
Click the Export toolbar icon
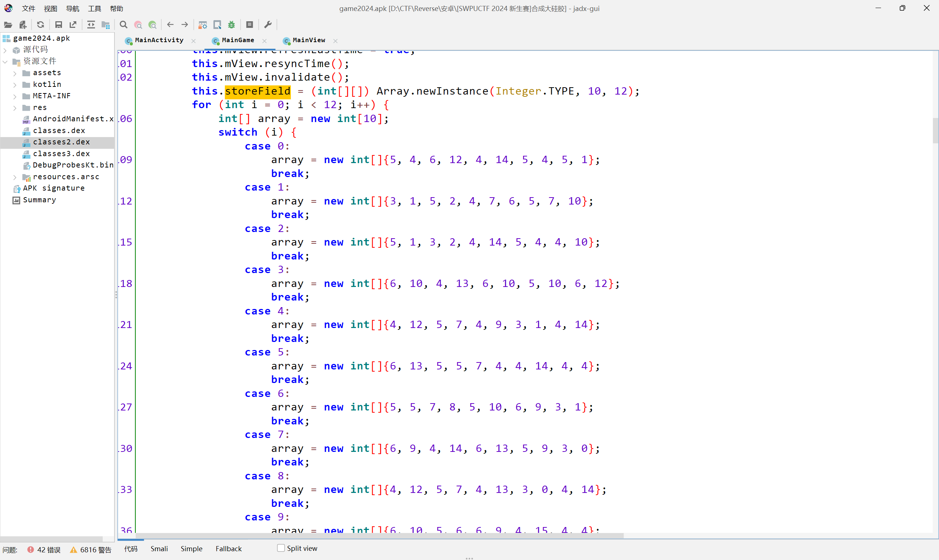[x=73, y=25]
